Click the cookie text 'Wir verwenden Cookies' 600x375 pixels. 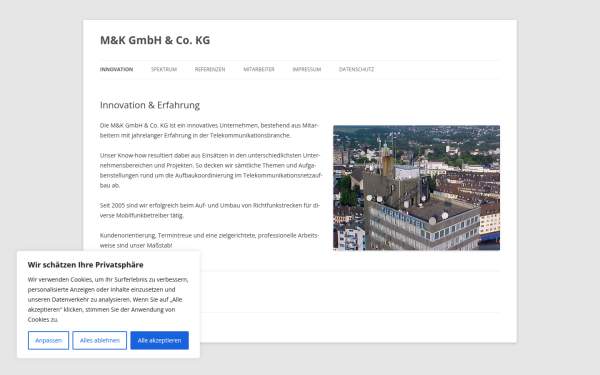point(108,300)
